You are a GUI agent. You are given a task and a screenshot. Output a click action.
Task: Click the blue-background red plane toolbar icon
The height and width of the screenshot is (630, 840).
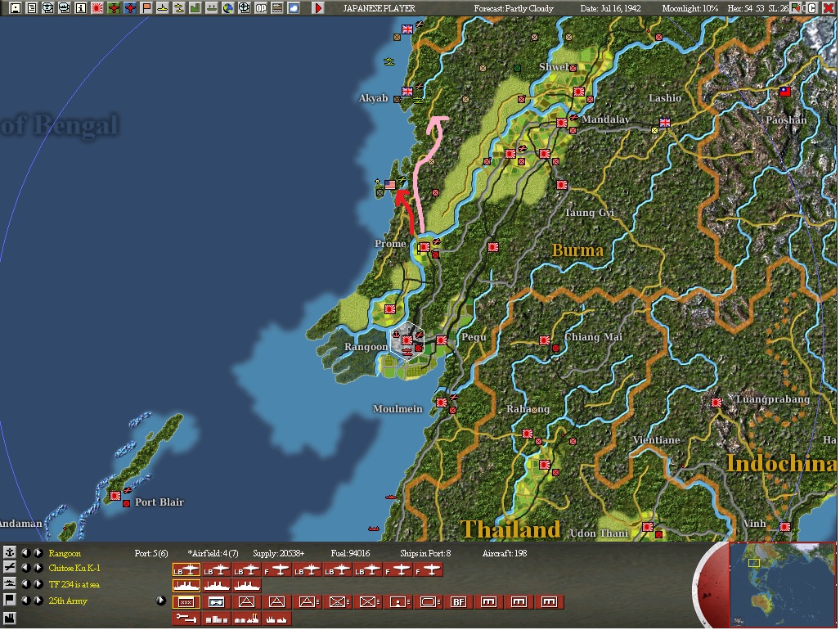[130, 8]
